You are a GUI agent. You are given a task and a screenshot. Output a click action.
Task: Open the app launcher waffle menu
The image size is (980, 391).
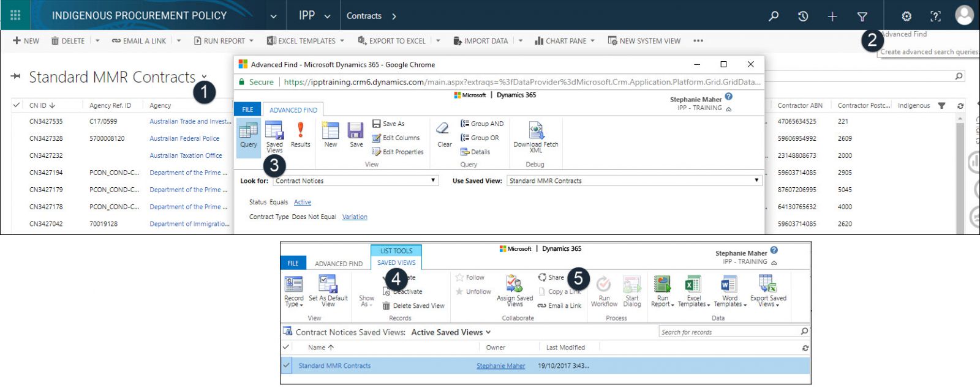click(x=15, y=15)
